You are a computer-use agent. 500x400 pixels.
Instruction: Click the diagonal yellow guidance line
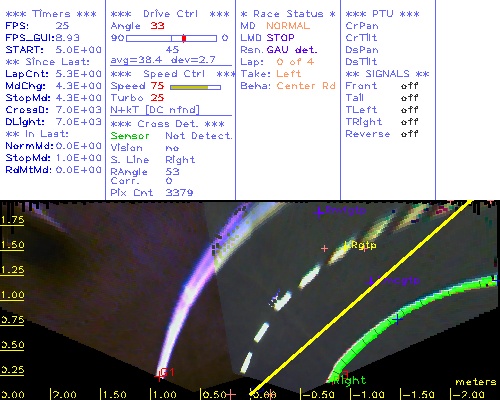coord(361,297)
